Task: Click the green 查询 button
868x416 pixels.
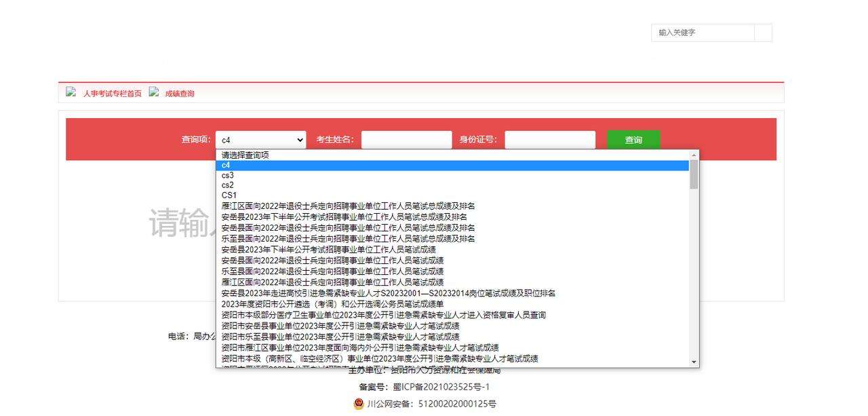Action: [x=633, y=140]
